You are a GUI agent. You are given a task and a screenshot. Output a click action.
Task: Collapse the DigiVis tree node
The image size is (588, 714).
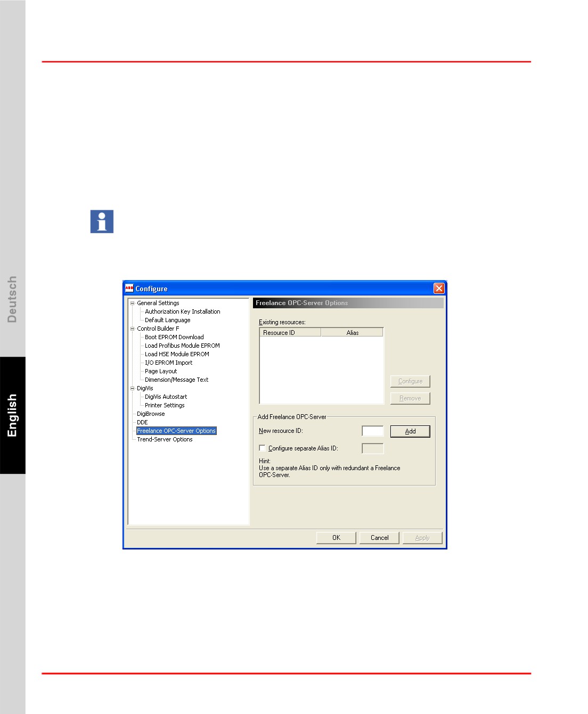point(133,388)
